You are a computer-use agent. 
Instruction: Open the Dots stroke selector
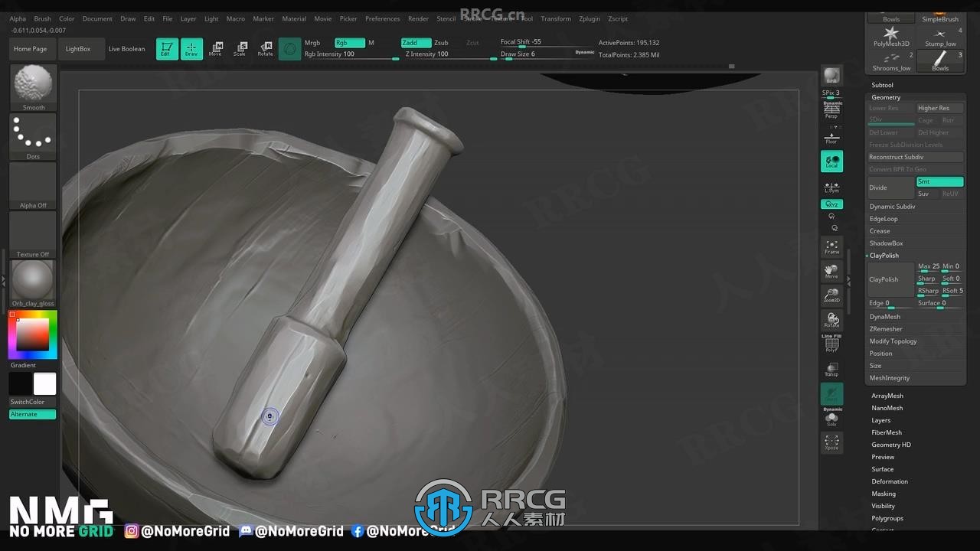pyautogui.click(x=33, y=137)
